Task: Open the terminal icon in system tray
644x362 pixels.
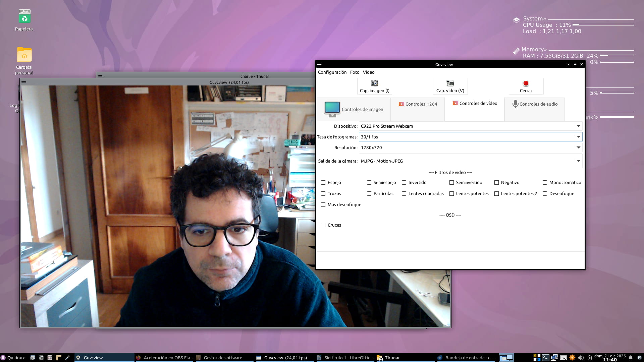Action: [546, 358]
